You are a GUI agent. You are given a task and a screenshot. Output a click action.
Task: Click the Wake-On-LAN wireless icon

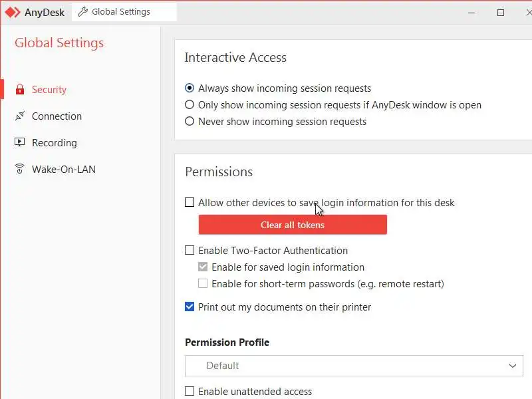point(19,170)
